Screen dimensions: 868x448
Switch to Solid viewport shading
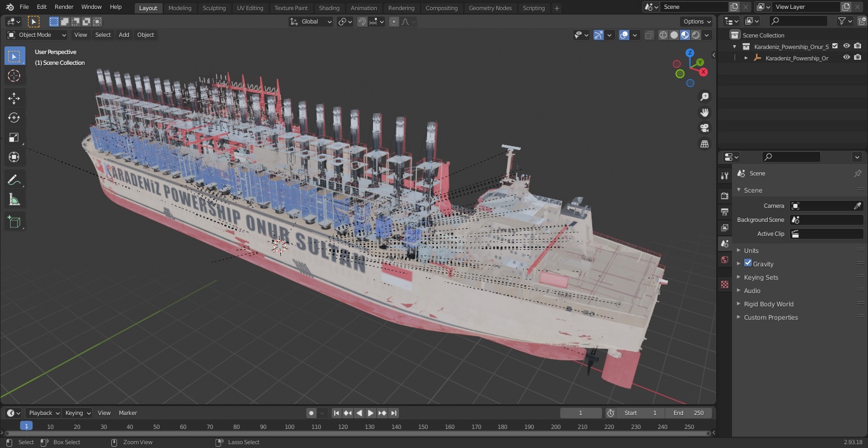[674, 35]
